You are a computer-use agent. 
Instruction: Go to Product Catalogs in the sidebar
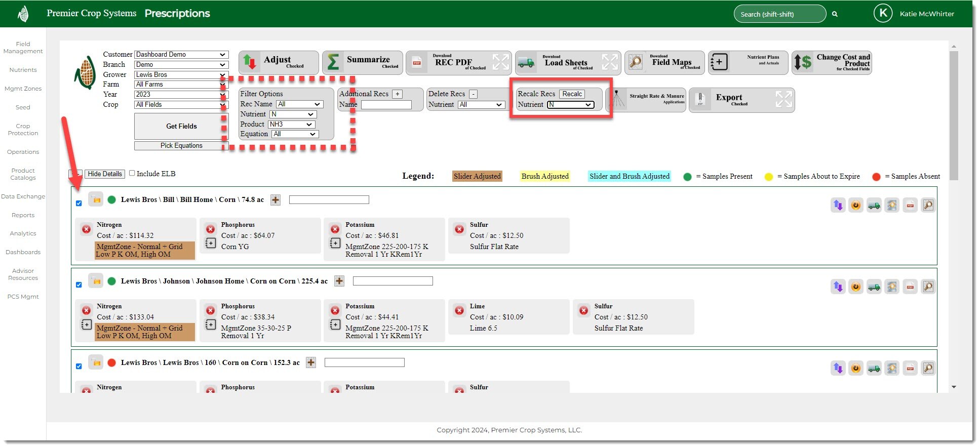tap(23, 174)
